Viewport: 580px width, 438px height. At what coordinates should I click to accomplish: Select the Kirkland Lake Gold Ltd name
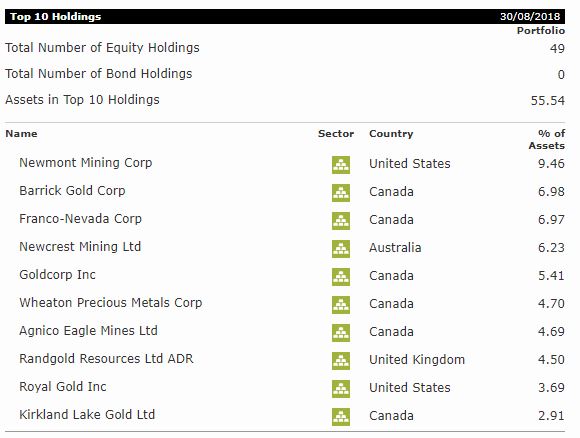pos(87,415)
